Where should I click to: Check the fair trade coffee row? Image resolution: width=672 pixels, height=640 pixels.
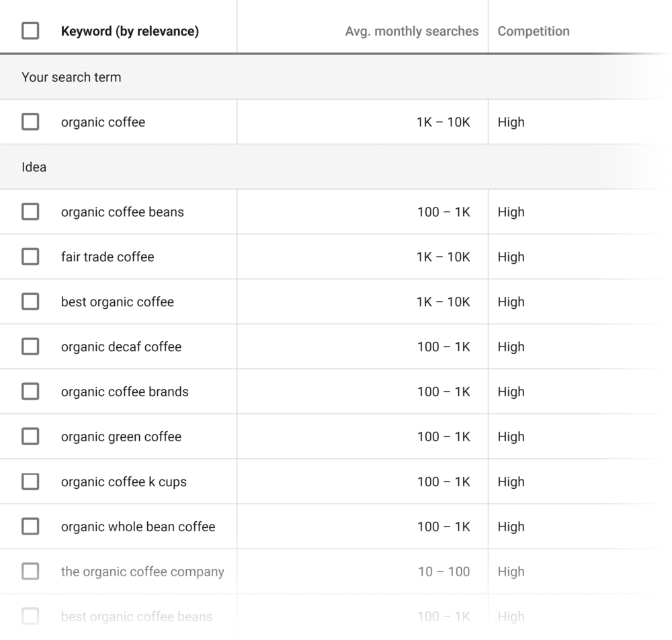[30, 257]
